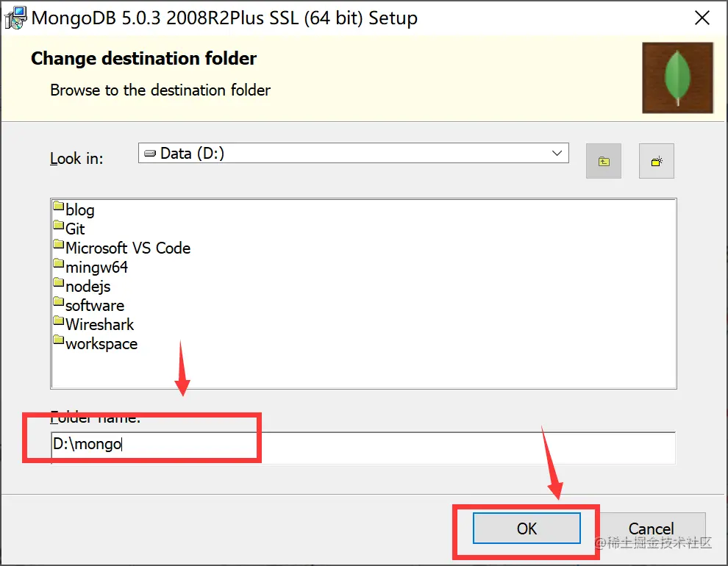
Task: Click the Cancel button
Action: click(x=651, y=528)
